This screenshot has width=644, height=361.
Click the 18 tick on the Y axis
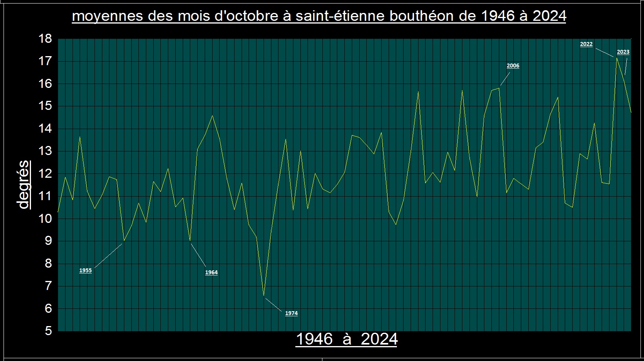pos(45,38)
